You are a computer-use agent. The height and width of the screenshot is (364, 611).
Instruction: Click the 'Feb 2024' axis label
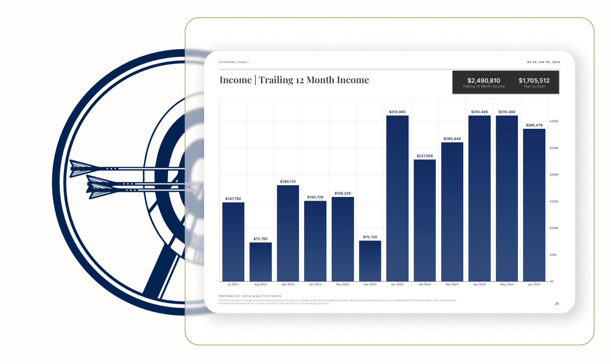[424, 284]
